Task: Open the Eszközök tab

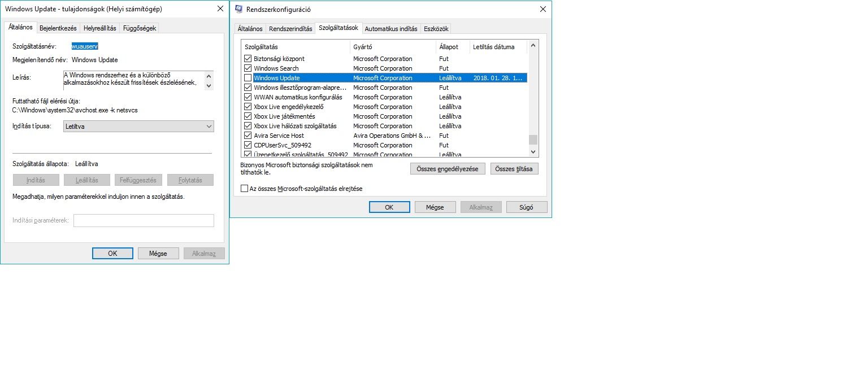Action: [x=436, y=29]
